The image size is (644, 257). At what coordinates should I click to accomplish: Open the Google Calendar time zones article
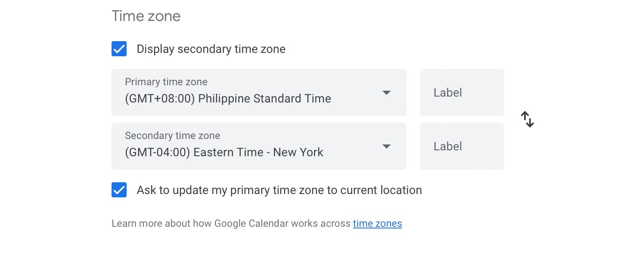[x=377, y=223]
